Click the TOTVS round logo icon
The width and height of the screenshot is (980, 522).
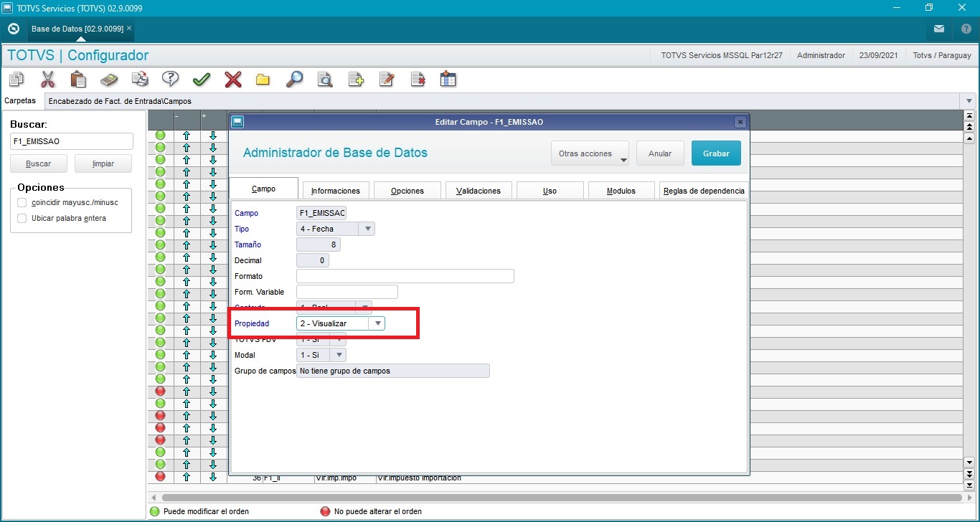coord(13,29)
